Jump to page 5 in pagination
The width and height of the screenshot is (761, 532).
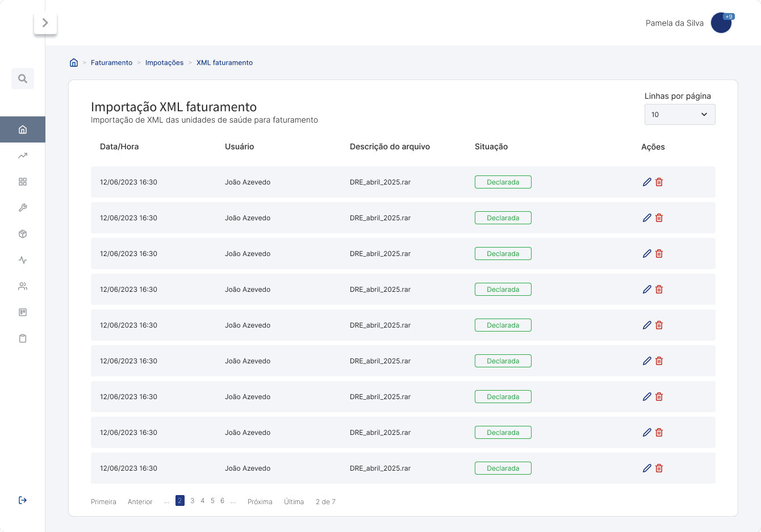click(213, 501)
